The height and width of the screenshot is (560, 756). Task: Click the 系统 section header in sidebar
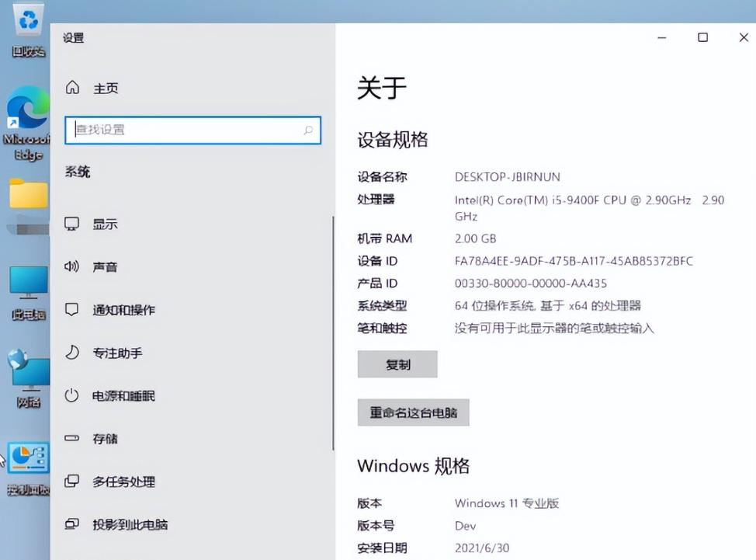click(x=78, y=172)
